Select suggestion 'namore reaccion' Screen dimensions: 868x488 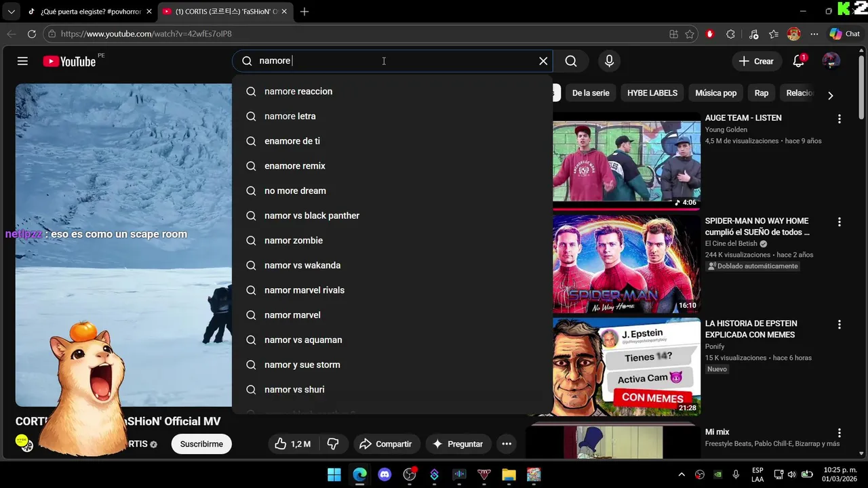pos(392,91)
